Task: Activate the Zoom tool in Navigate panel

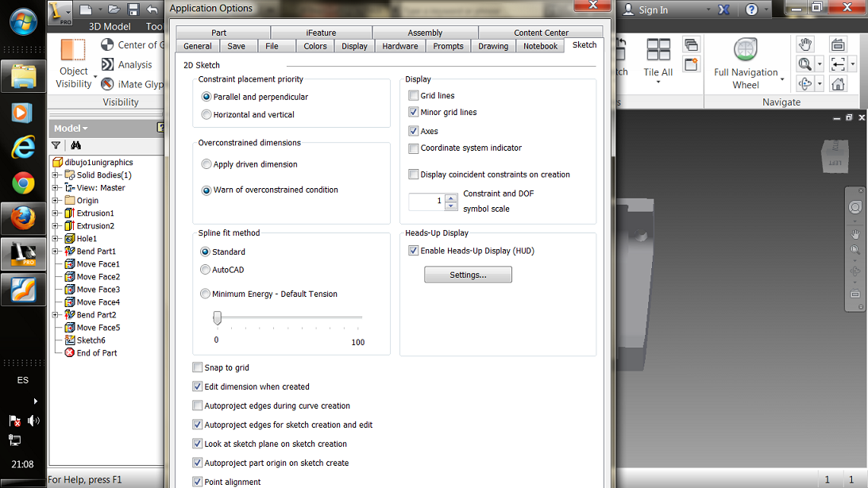Action: [804, 64]
